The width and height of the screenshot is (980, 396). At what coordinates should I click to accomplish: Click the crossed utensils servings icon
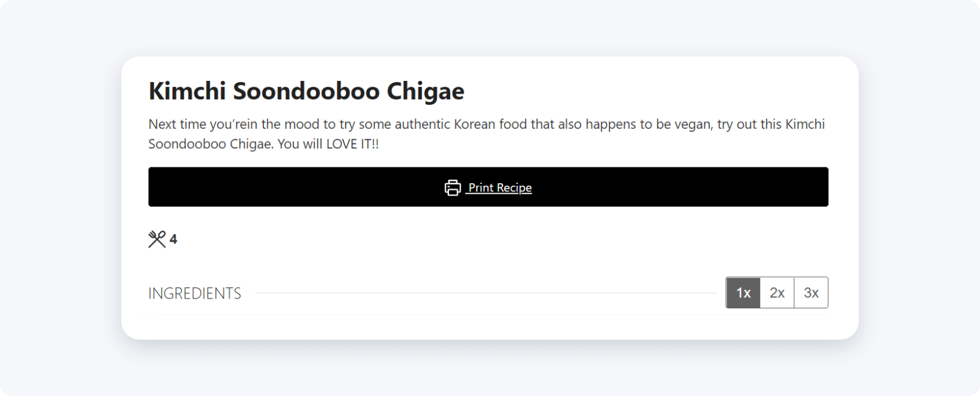pos(157,239)
